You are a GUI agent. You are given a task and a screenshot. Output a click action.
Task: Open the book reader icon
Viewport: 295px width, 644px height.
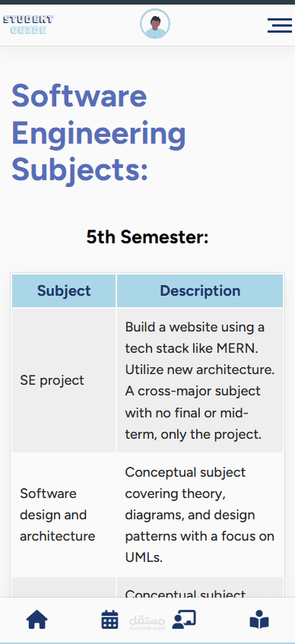(259, 620)
